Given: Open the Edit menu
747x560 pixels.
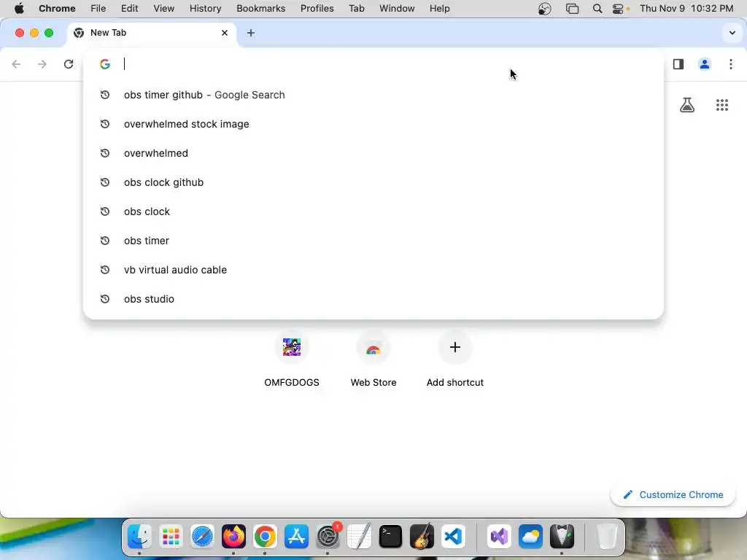Looking at the screenshot, I should [130, 9].
